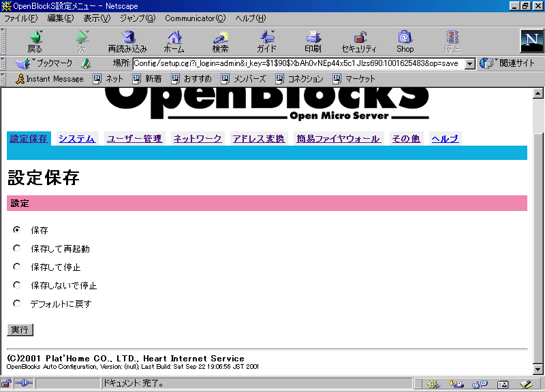Click the online/offline connection plug icon
545x392 pixels.
(24, 383)
